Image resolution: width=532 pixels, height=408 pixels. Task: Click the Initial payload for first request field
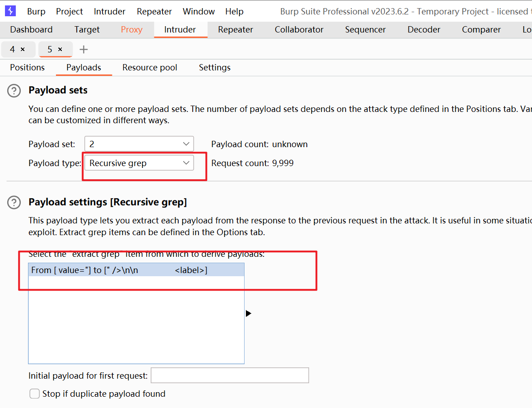coord(229,376)
